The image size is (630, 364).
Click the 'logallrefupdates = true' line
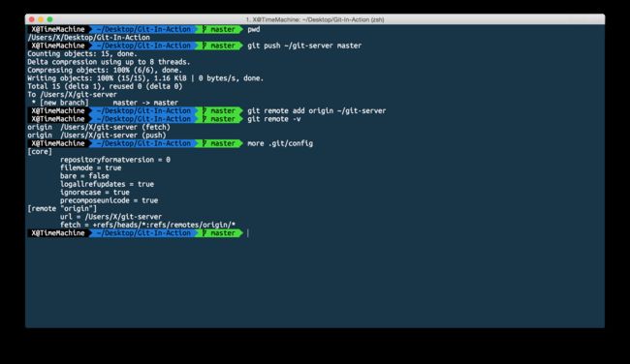tap(107, 184)
